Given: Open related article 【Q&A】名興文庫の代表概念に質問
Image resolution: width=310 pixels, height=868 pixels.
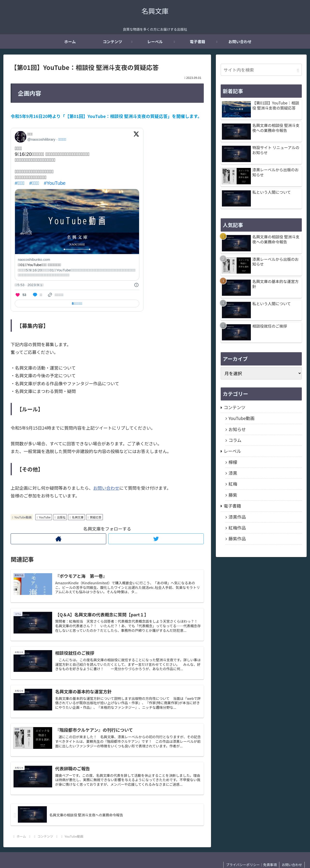Looking at the screenshot, I should [x=107, y=624].
